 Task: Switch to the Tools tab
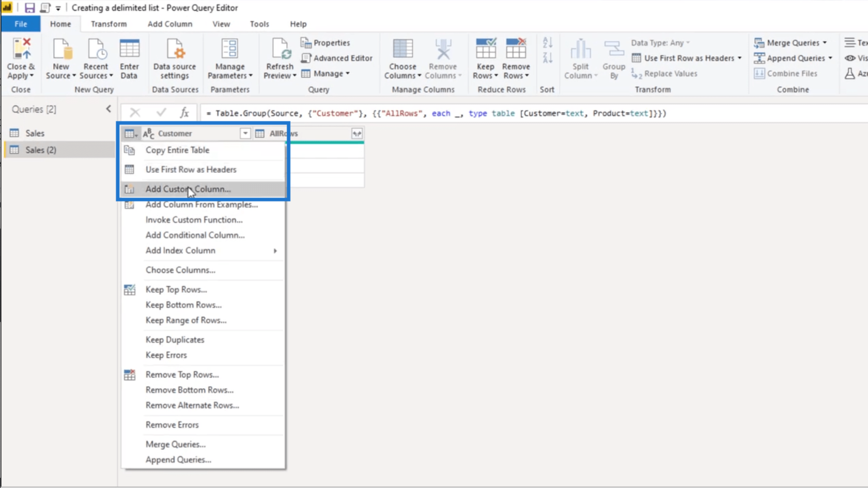point(259,24)
